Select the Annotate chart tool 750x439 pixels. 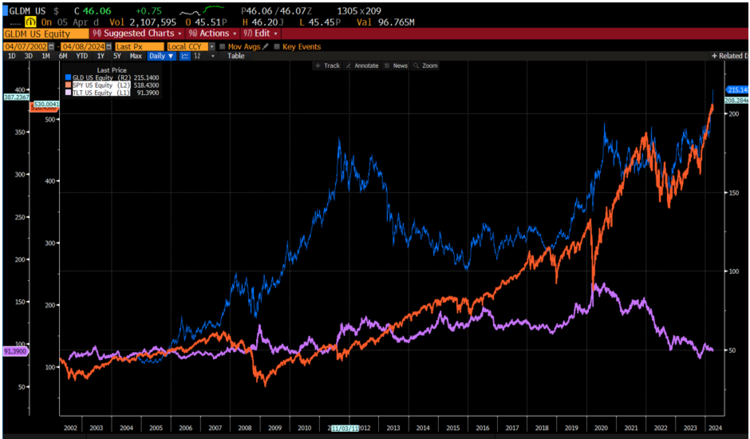[x=362, y=66]
